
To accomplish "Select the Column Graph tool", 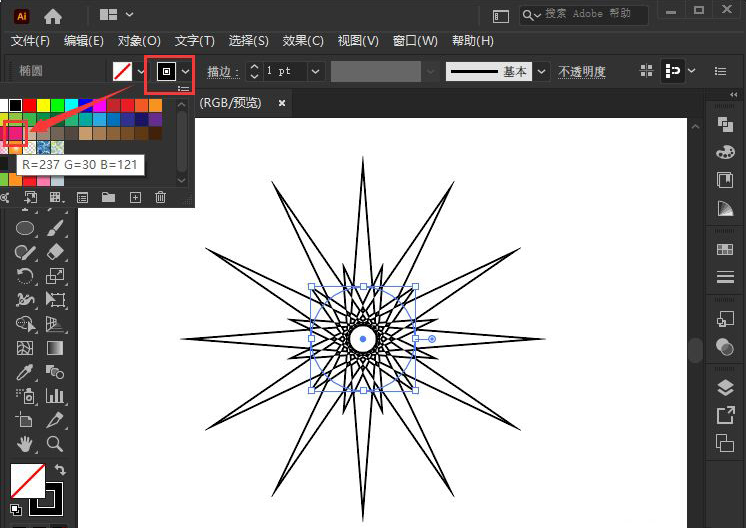I will coord(56,396).
